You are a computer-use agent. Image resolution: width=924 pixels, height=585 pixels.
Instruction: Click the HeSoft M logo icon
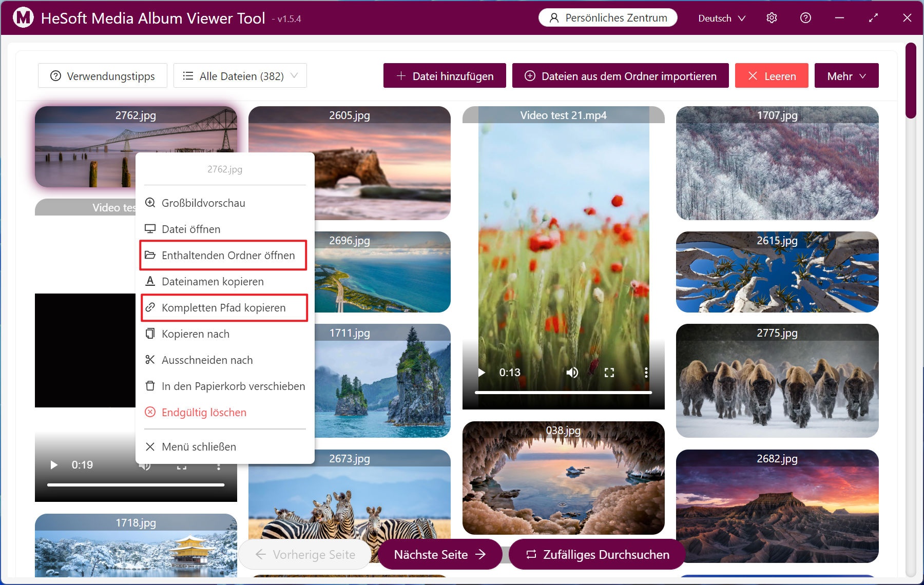(23, 17)
